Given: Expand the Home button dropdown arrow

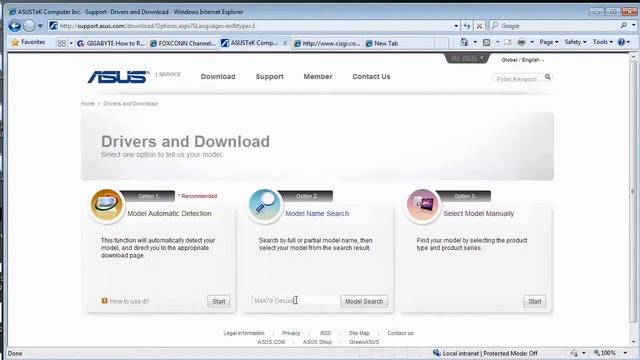Looking at the screenshot, I should click(475, 42).
